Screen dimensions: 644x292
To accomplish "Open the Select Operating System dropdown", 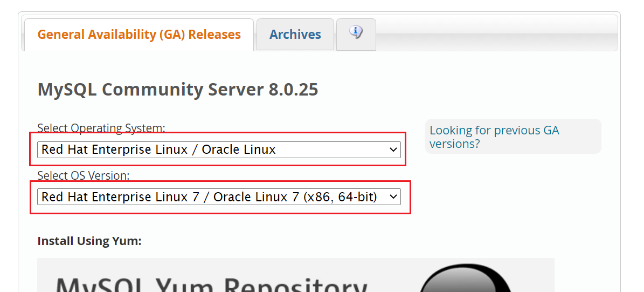I will [219, 150].
